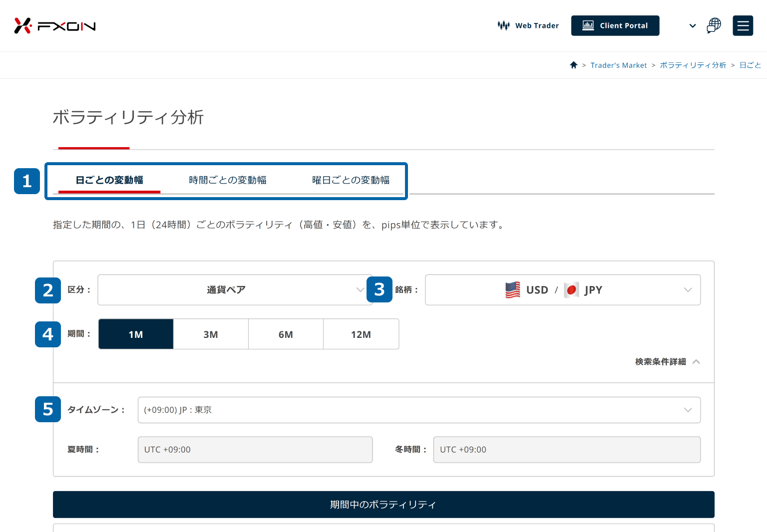Viewport: 767px width, 532px height.
Task: Open the タイムゾーン dropdown
Action: coord(419,410)
